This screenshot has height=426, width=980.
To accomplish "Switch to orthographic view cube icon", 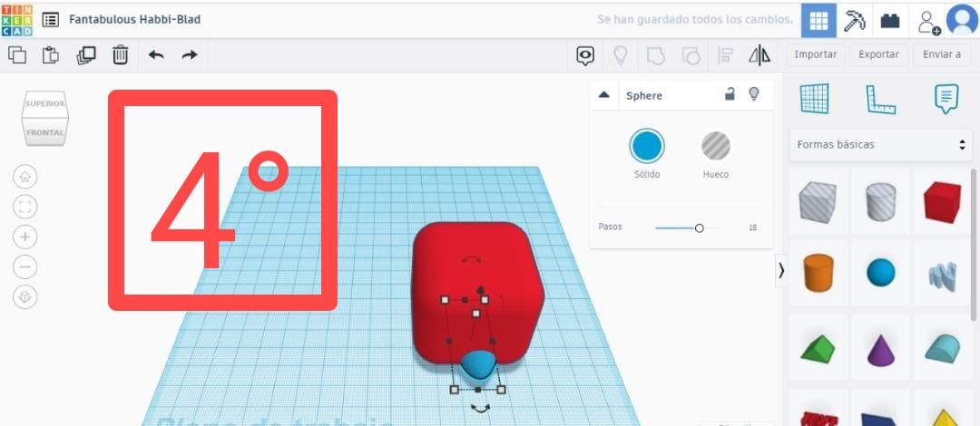I will 25,296.
